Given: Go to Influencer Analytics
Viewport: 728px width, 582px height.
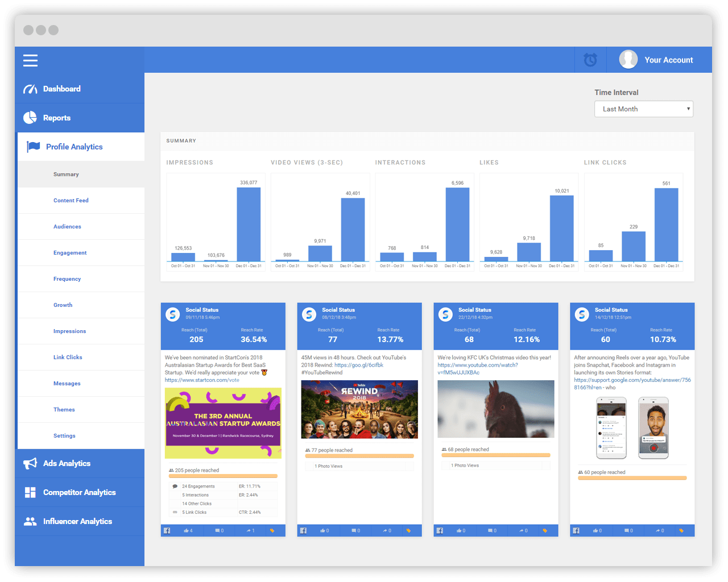Looking at the screenshot, I should (80, 521).
